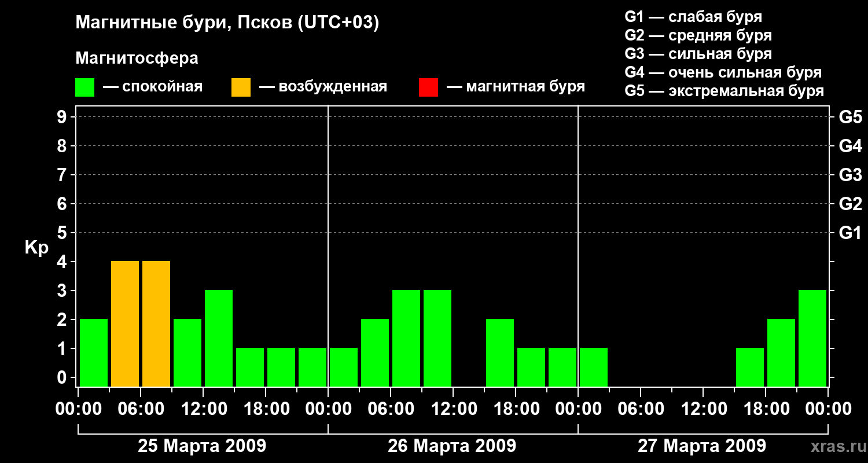This screenshot has width=868, height=463.
Task: Click the 'G4' tick label on the right axis
Action: tap(851, 146)
